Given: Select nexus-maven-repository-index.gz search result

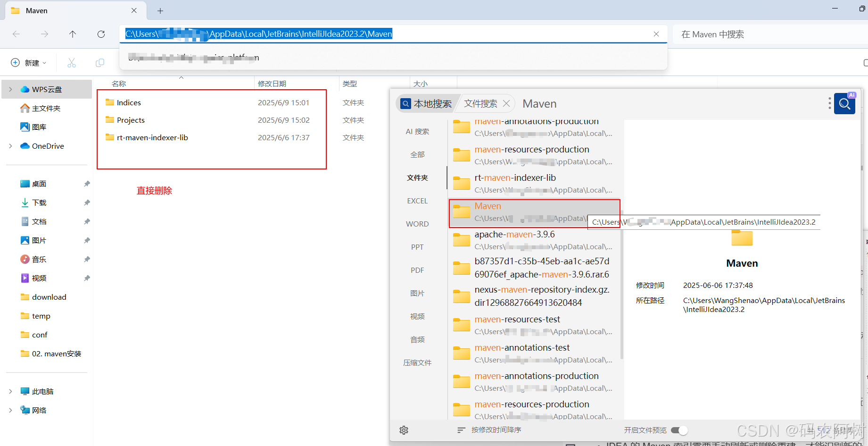Looking at the screenshot, I should pyautogui.click(x=533, y=296).
